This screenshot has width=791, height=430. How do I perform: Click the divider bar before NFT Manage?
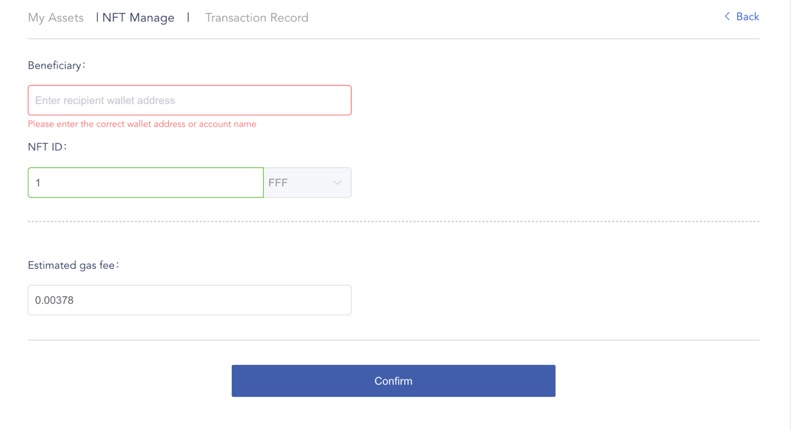click(97, 17)
